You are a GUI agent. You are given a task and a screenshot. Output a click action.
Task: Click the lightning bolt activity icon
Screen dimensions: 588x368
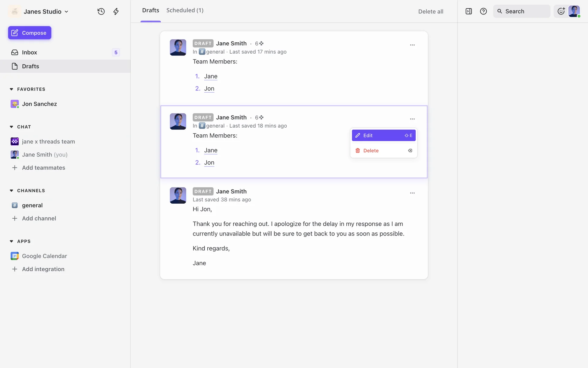tap(116, 11)
